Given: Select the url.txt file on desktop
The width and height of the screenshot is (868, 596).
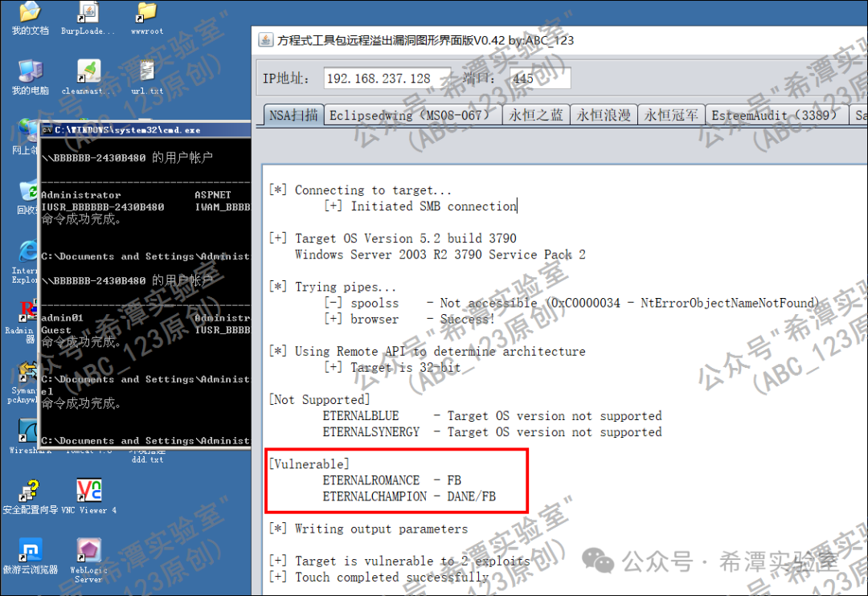Looking at the screenshot, I should tap(147, 76).
